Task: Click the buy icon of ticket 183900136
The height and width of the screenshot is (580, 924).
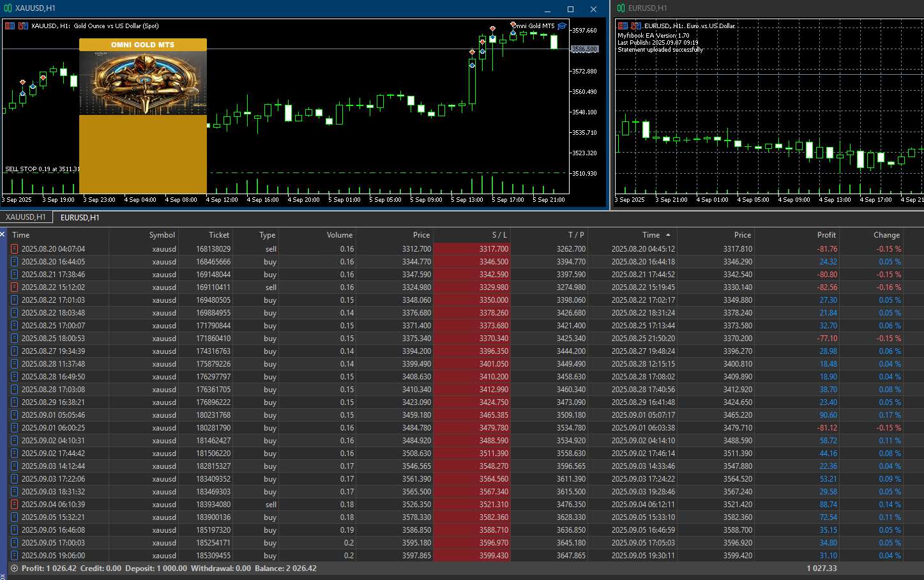Action: tap(14, 517)
